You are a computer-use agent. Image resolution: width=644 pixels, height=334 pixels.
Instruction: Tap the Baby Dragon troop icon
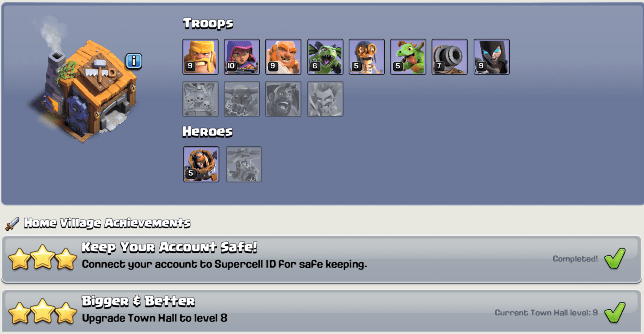click(x=408, y=57)
